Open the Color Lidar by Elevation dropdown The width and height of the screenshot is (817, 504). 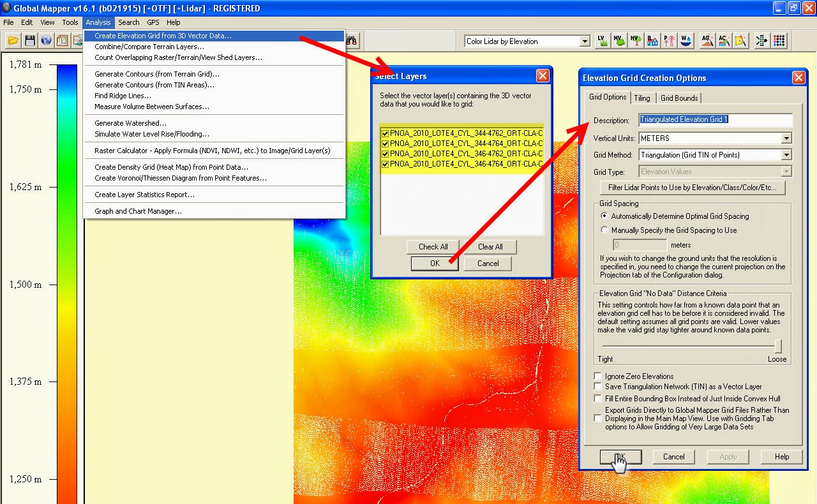[584, 41]
